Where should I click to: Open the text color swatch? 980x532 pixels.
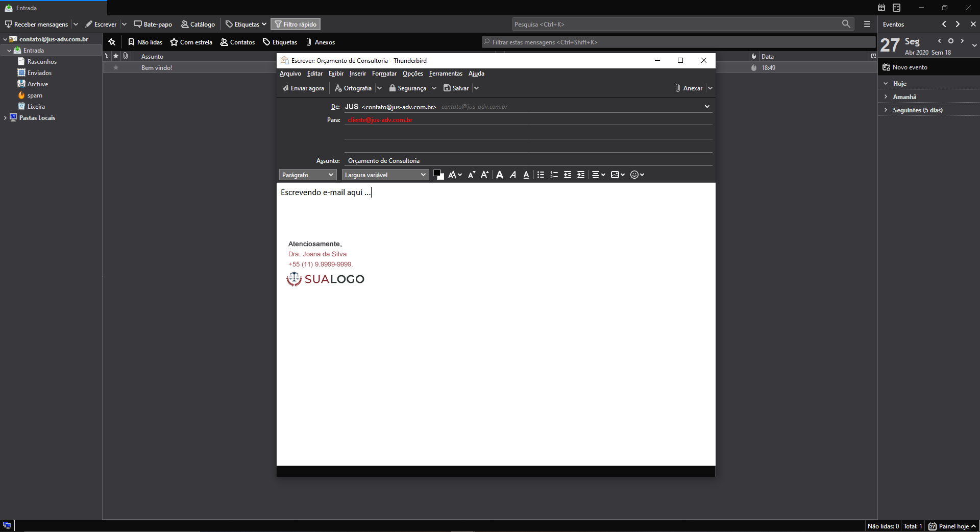click(x=437, y=174)
